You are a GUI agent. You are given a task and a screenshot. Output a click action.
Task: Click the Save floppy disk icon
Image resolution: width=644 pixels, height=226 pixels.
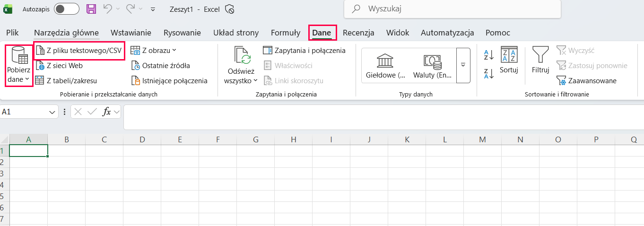point(91,9)
